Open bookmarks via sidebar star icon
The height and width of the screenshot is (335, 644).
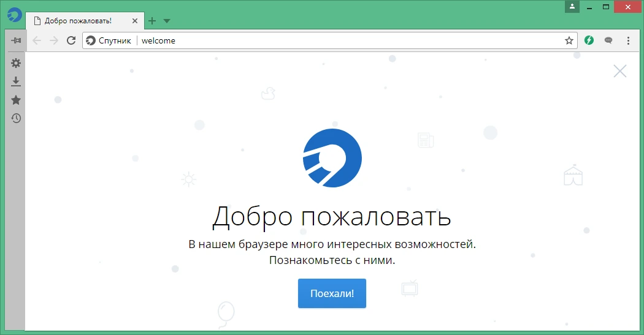tap(15, 100)
